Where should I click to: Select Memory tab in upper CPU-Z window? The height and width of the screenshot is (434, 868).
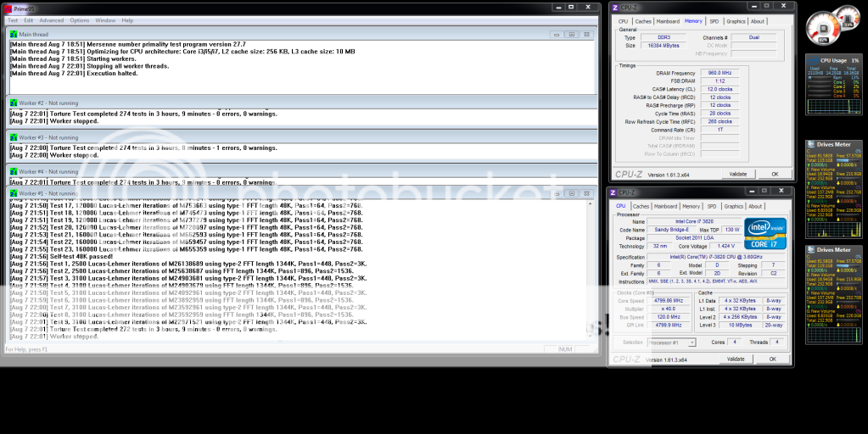tap(693, 20)
